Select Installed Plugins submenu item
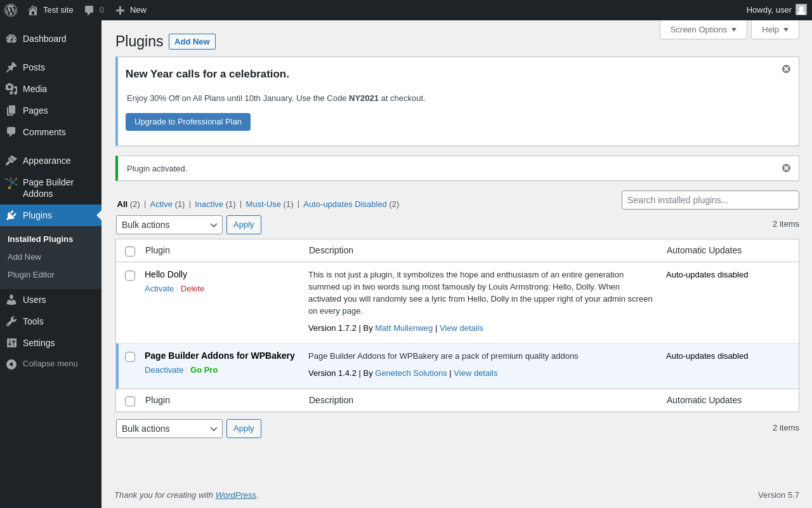Screen dimensions: 812x508 point(40,239)
